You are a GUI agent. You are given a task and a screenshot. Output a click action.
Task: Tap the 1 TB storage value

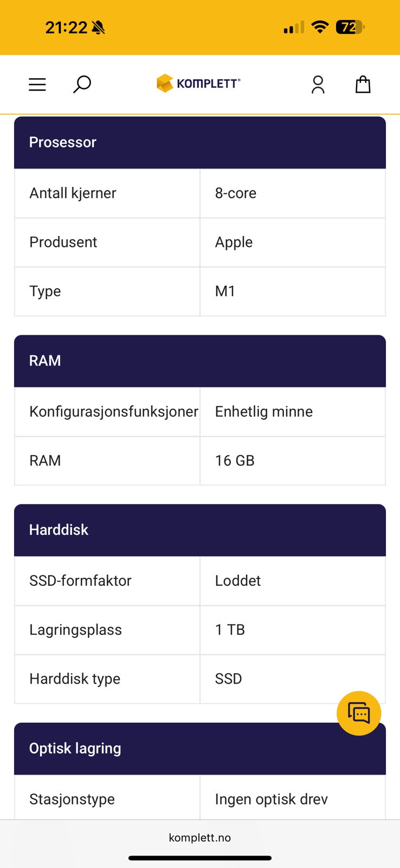tap(230, 630)
